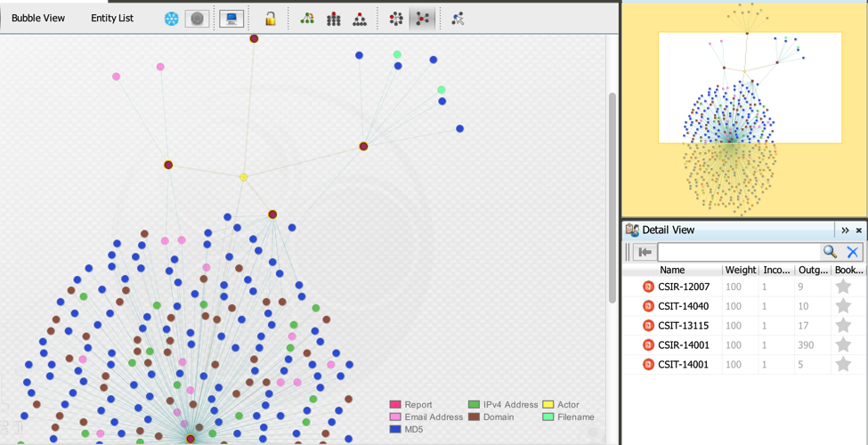The width and height of the screenshot is (868, 445).
Task: Select the hierarchical pyramid layout icon
Action: click(360, 19)
